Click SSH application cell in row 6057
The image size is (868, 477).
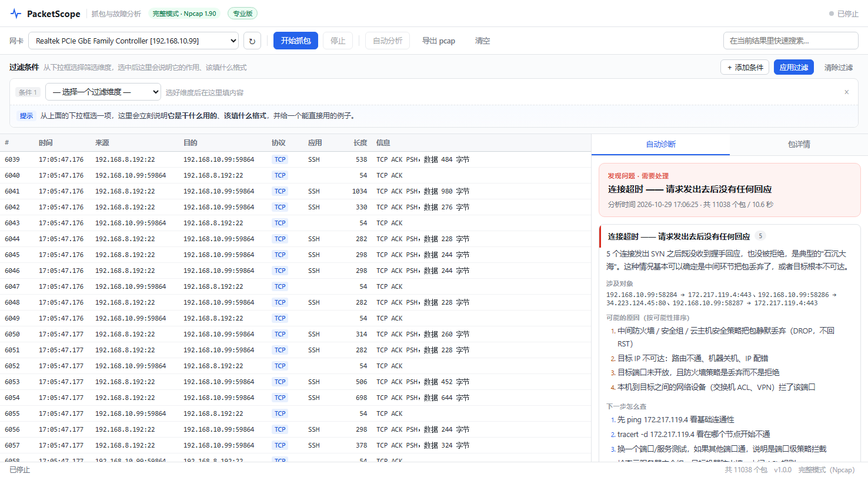314,445
